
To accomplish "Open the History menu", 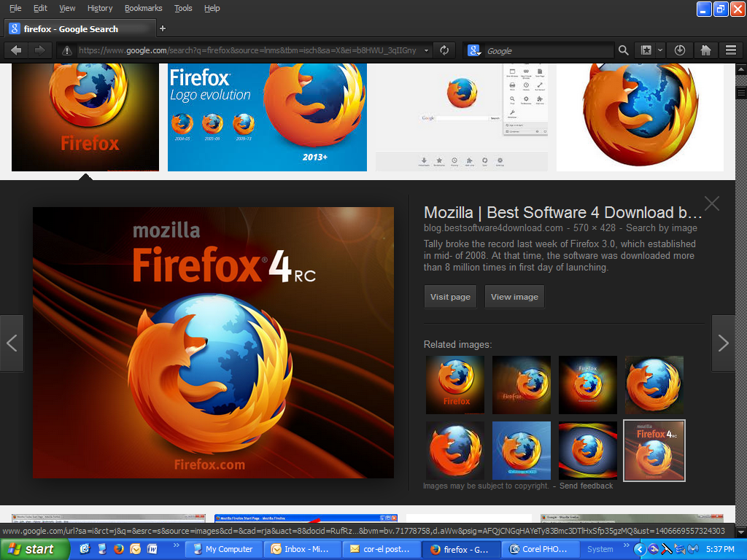I will (100, 8).
